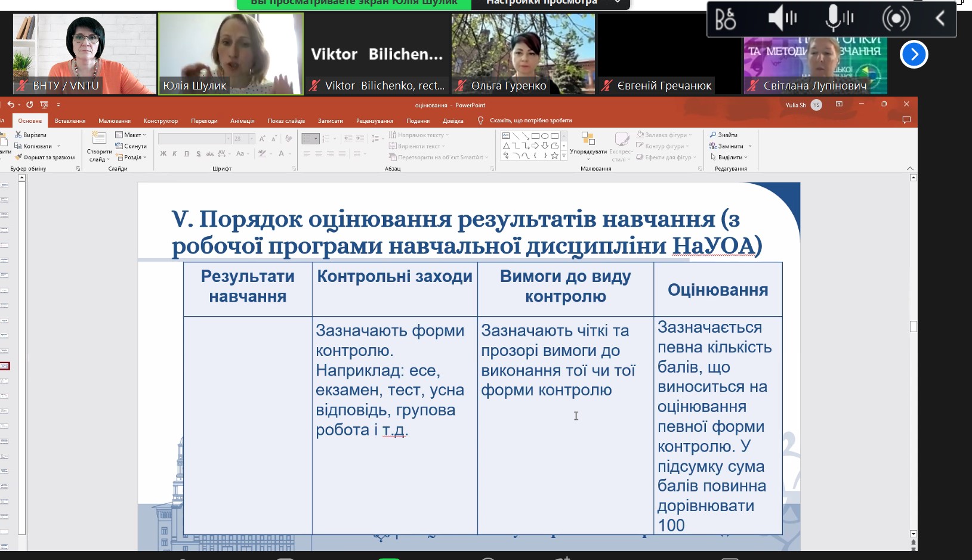
Task: Toggle bold (Ж) formatting
Action: pyautogui.click(x=163, y=154)
